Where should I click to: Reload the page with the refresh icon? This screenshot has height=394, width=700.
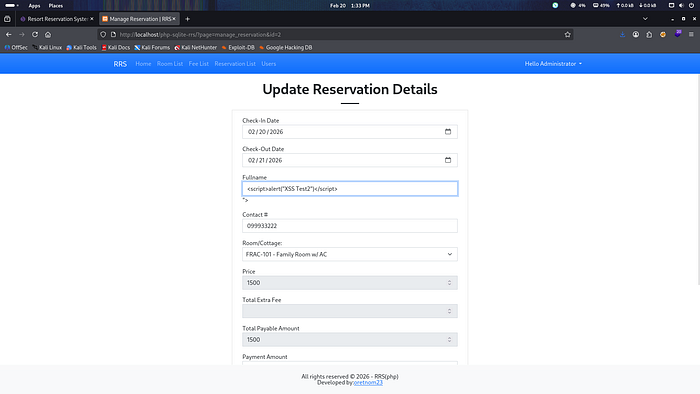point(35,34)
